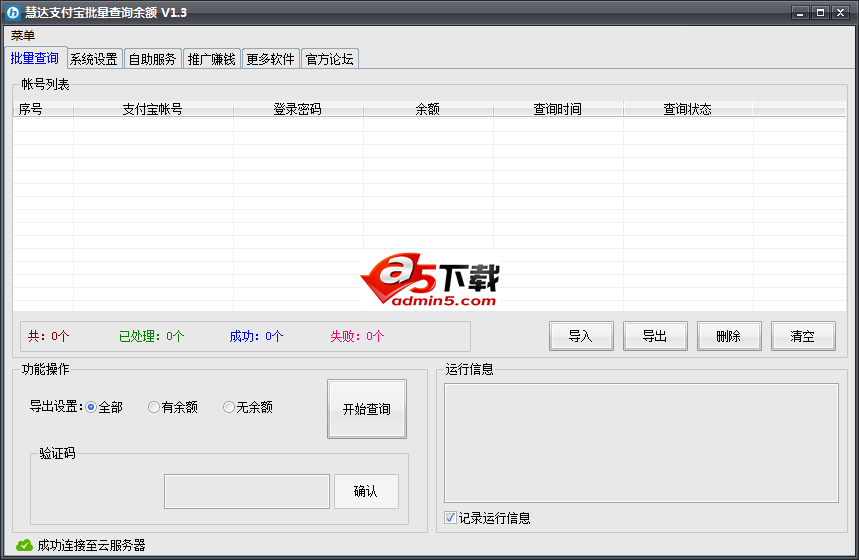Click the 查询状态 column header
The height and width of the screenshot is (560, 859).
tap(688, 109)
